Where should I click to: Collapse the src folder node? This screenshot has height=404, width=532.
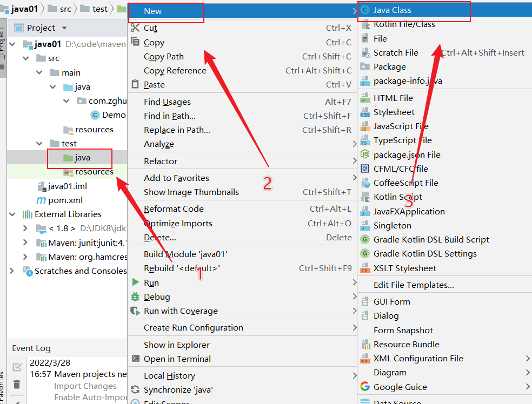[26, 58]
